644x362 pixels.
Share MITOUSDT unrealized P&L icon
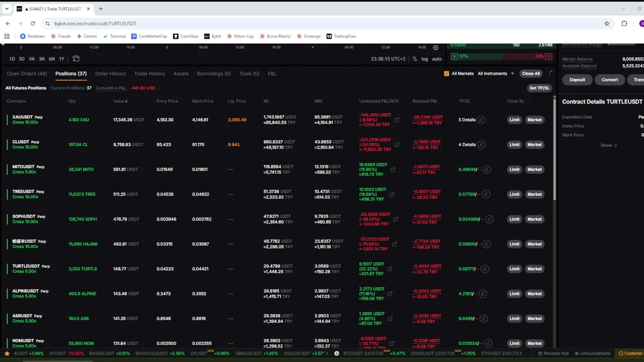tap(393, 169)
